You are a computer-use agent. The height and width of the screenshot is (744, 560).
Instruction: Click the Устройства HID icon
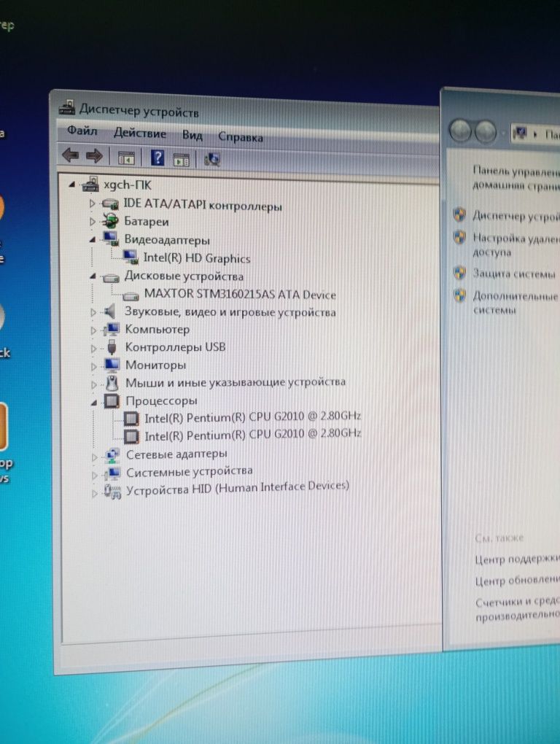pyautogui.click(x=113, y=491)
